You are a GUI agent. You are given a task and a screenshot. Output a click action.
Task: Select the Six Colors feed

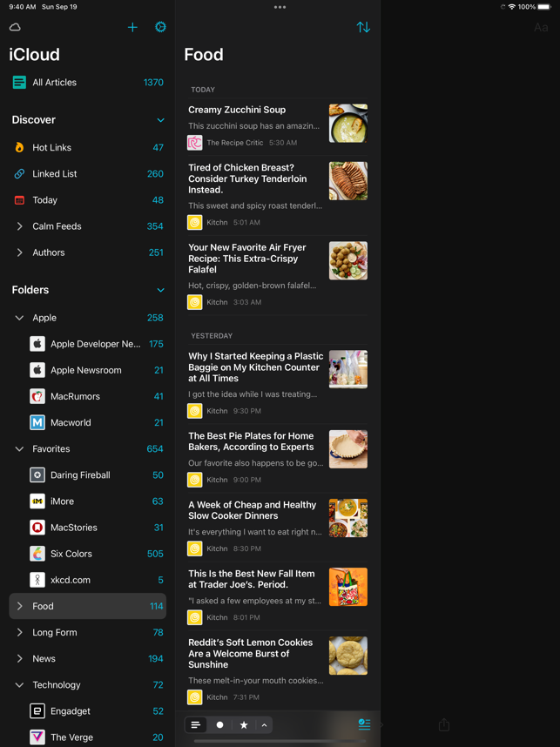click(x=88, y=554)
